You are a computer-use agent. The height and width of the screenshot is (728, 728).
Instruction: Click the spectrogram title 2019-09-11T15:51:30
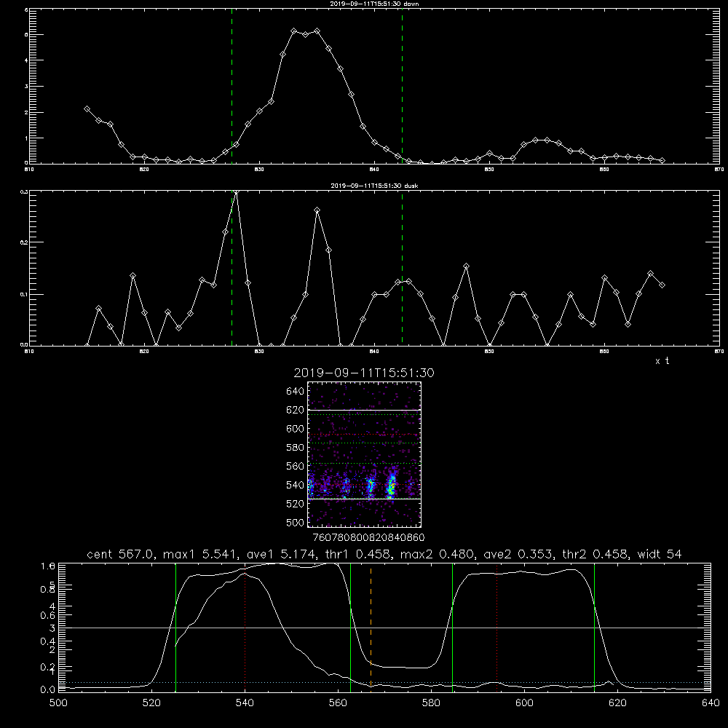pyautogui.click(x=364, y=373)
